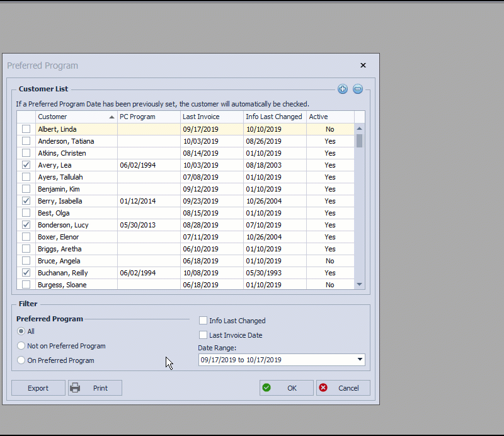Image resolution: width=504 pixels, height=436 pixels.
Task: Enable the Info Last Changed filter checkbox
Action: (203, 321)
